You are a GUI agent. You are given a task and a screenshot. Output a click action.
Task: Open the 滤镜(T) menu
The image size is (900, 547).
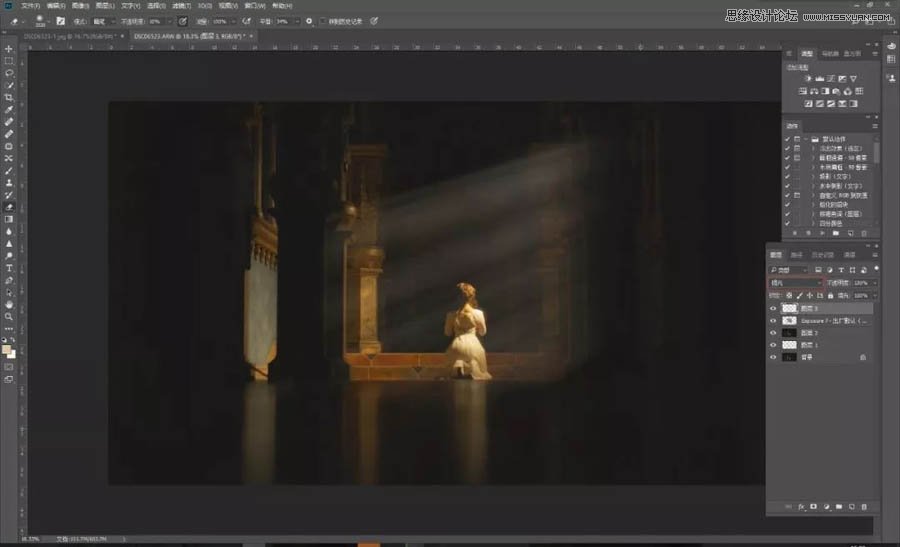181,6
